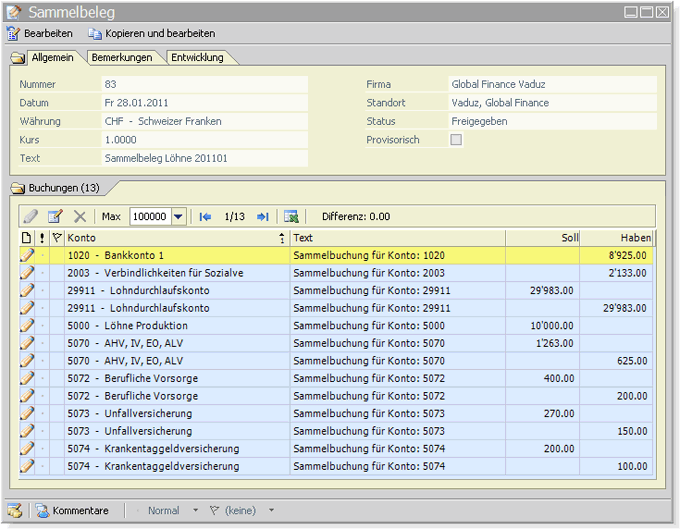Select the 5000 - Löhne Produktion row
This screenshot has width=680, height=529.
(336, 325)
